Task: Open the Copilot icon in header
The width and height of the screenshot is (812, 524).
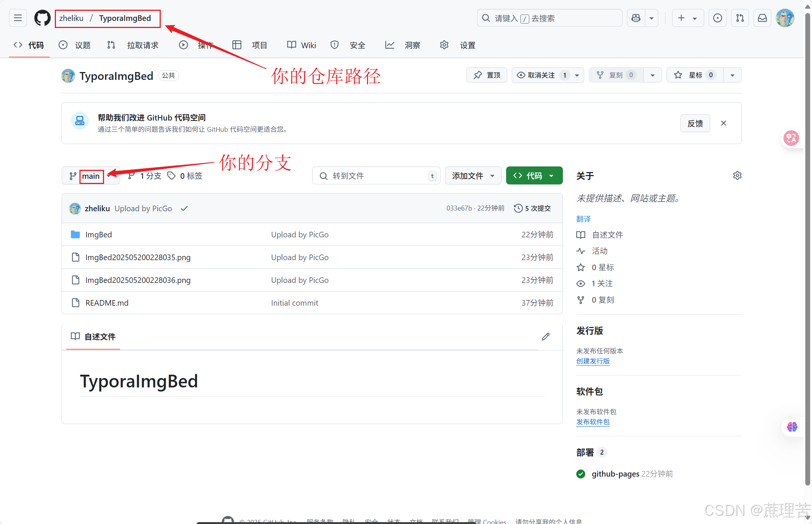Action: coord(636,18)
